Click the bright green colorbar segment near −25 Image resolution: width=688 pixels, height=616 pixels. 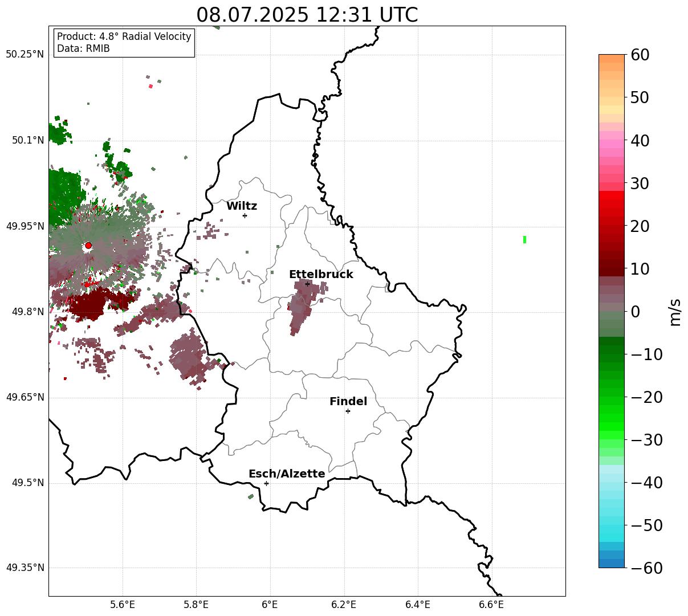[612, 419]
